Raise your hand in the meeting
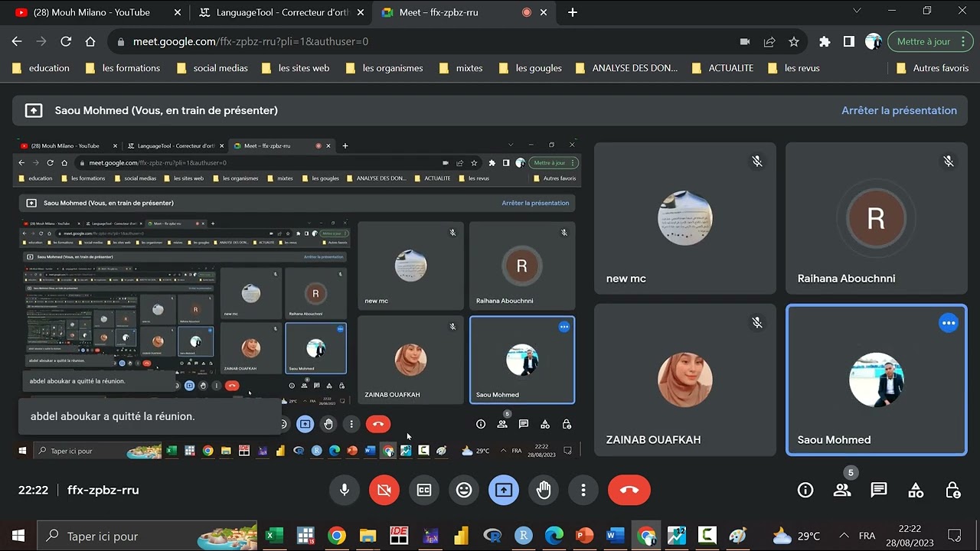Viewport: 980px width, 551px height. 544,490
